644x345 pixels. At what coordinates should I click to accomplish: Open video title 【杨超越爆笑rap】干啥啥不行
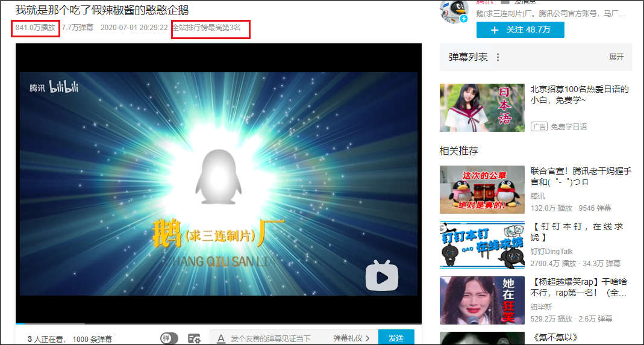580,288
